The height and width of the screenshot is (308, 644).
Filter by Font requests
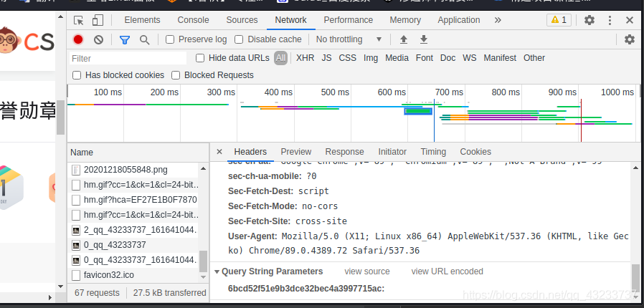coord(425,58)
